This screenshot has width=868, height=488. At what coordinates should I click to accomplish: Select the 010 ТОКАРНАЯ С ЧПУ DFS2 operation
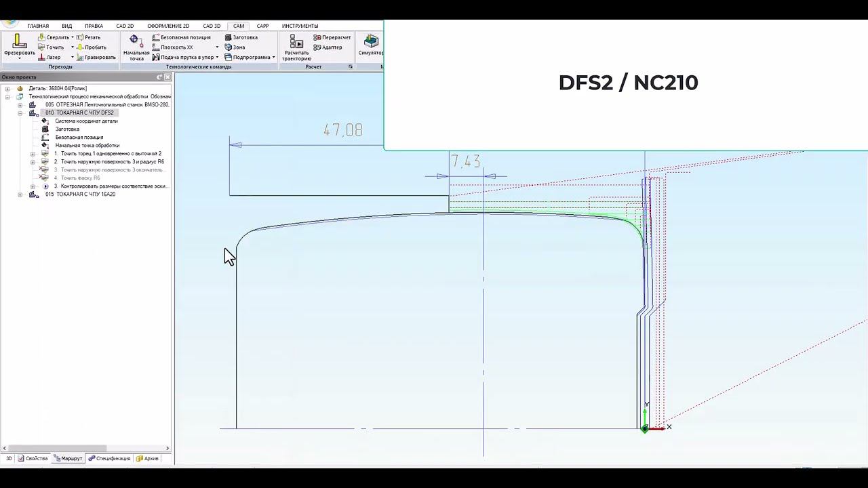[x=79, y=113]
